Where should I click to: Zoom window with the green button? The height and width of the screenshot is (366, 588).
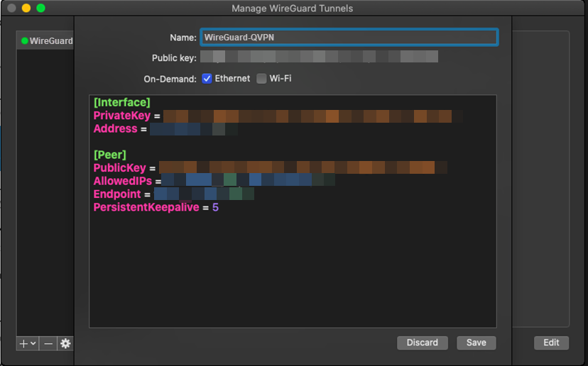coord(41,8)
